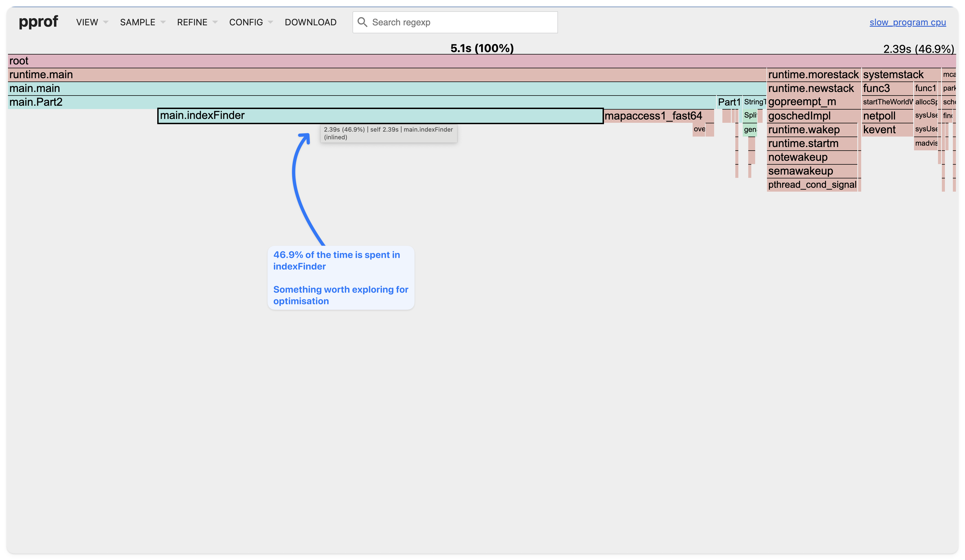Select the netpoll frame
Screen dimensions: 965x560
point(887,116)
